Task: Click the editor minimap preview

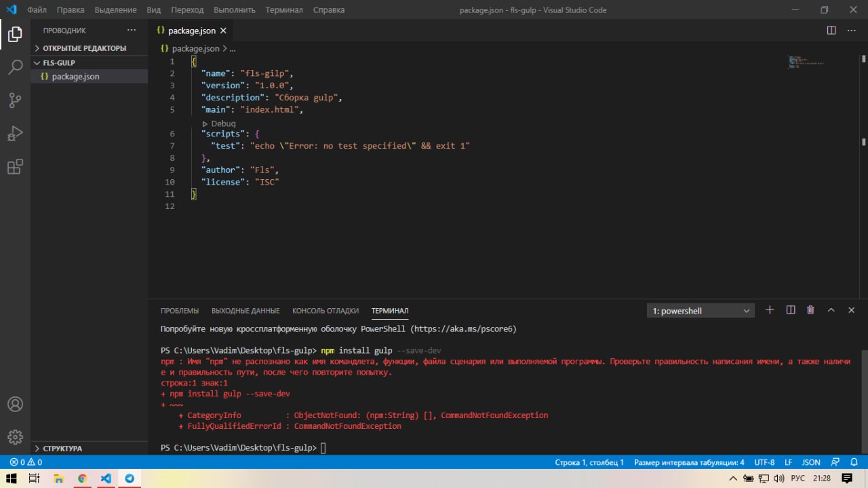Action: [x=806, y=62]
